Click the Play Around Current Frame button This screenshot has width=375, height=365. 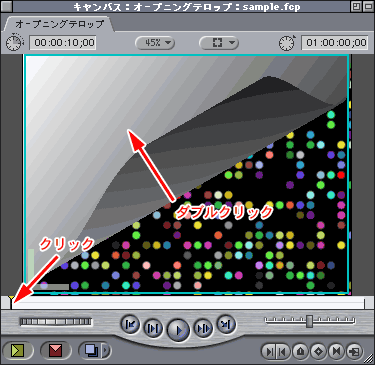[x=203, y=328]
